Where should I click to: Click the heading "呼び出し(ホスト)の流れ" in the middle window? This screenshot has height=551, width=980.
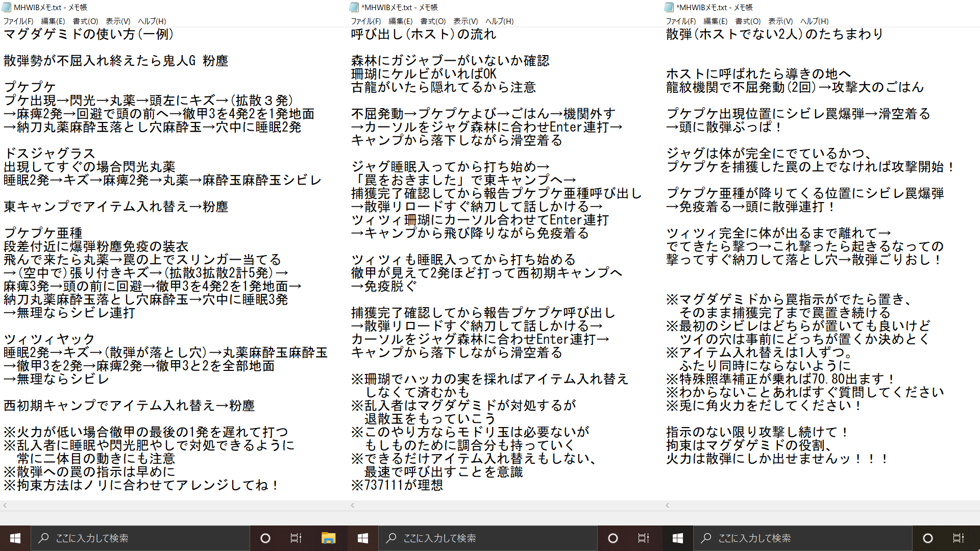(x=424, y=34)
